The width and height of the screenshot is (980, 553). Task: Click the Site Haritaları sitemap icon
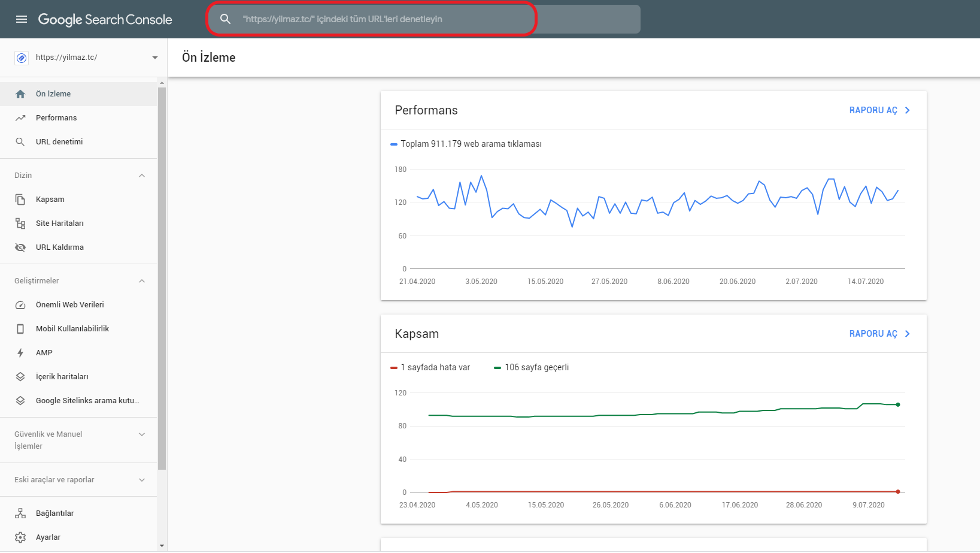click(x=20, y=223)
